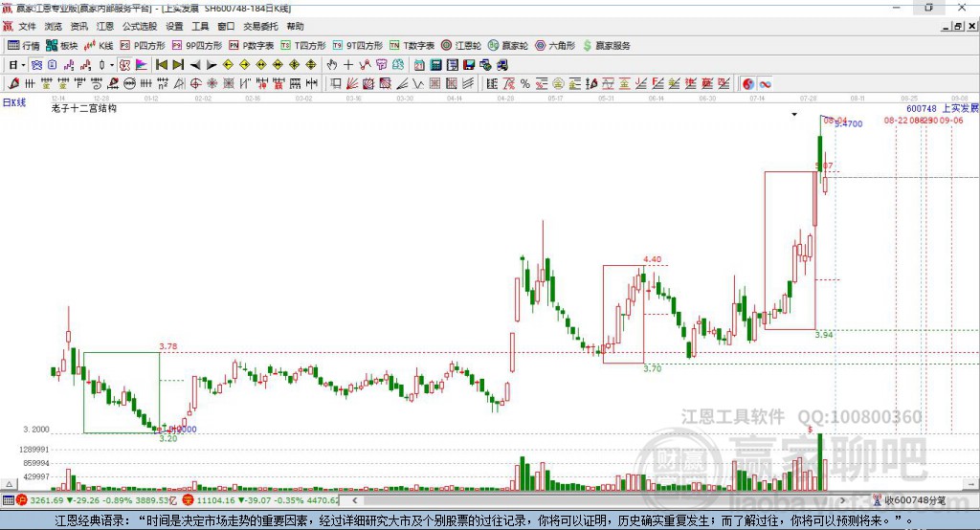The width and height of the screenshot is (980, 530).
Task: Click the 老子十二宫结构 chart label
Action: pyautogui.click(x=84, y=108)
